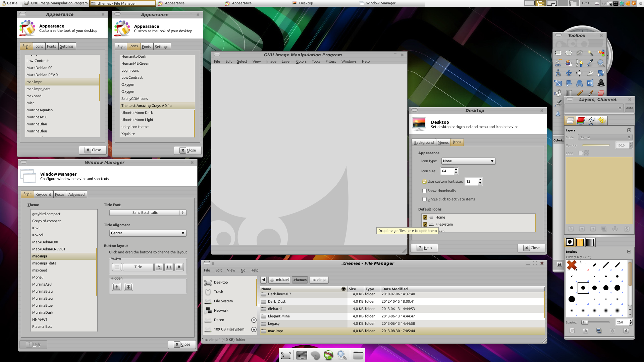Adjust the brush Spacing slider
The height and width of the screenshot is (362, 644).
[595, 322]
